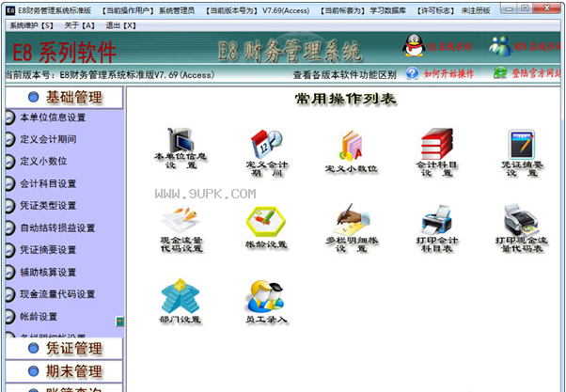Open the 多栏明细帐设置 writing hand icon
This screenshot has height=392, width=566.
pyautogui.click(x=352, y=219)
